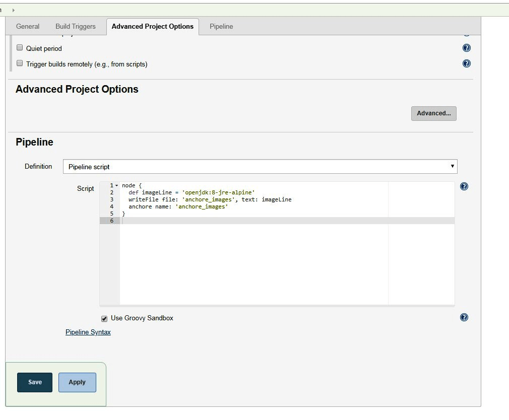509x420 pixels.
Task: Click the Save button
Action: 35,382
